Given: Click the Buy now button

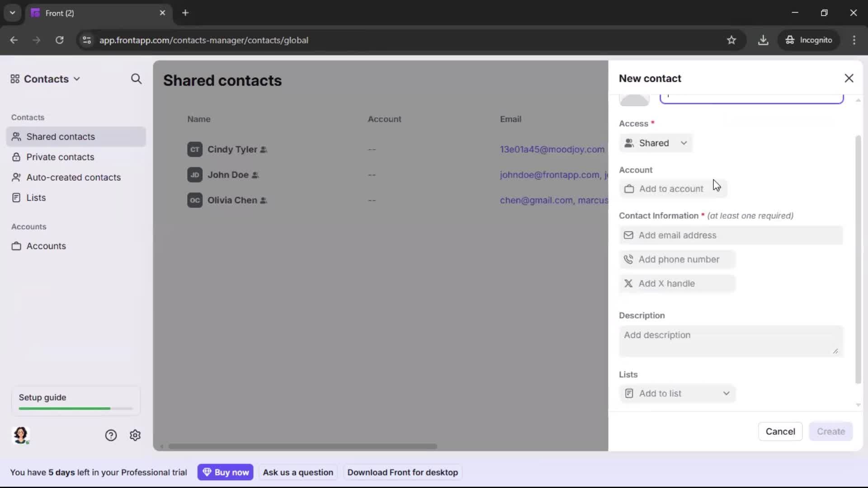Looking at the screenshot, I should pos(226,472).
